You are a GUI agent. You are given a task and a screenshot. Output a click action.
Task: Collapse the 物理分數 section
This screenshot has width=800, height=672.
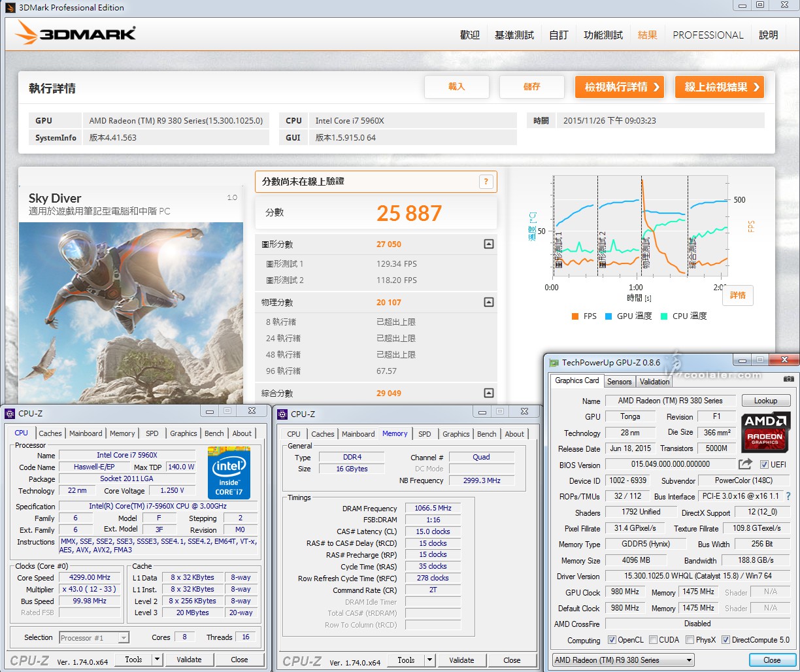[488, 302]
